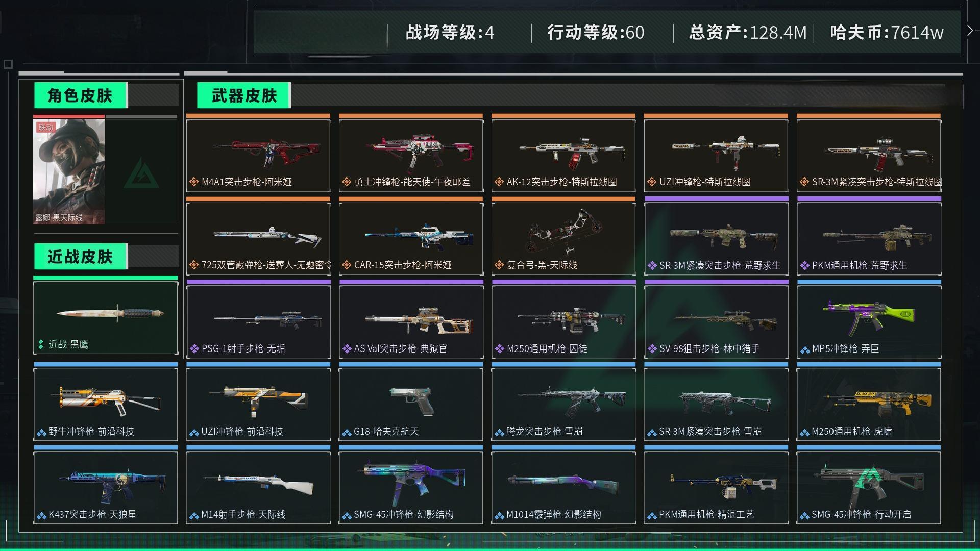This screenshot has width=980, height=551.
Task: Open the 角色皮肤 section header
Action: [80, 95]
